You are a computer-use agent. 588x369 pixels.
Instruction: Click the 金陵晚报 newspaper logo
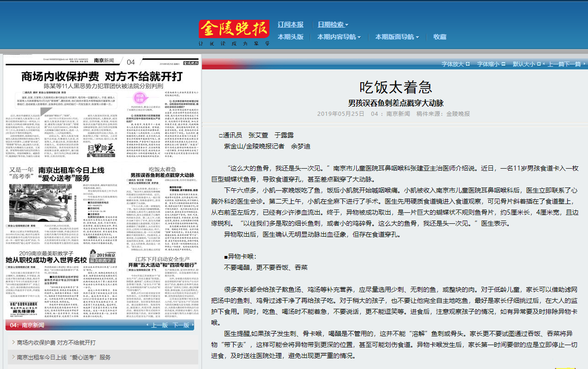point(234,29)
